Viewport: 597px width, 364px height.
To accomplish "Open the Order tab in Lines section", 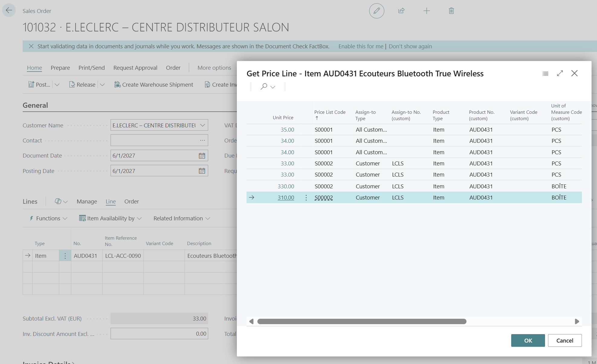I will [x=132, y=201].
